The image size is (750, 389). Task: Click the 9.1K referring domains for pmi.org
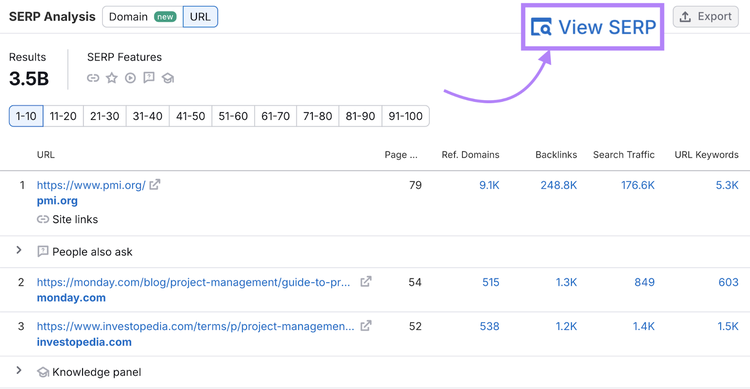coord(489,185)
